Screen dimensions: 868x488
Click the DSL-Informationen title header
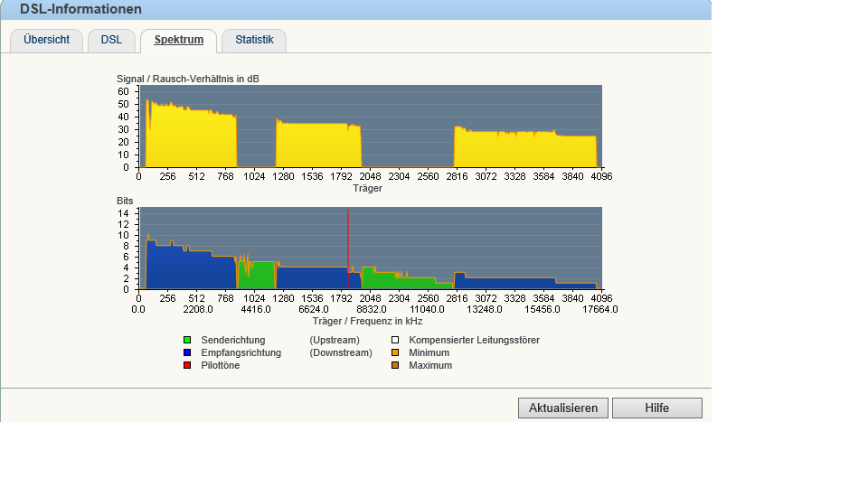coord(81,10)
